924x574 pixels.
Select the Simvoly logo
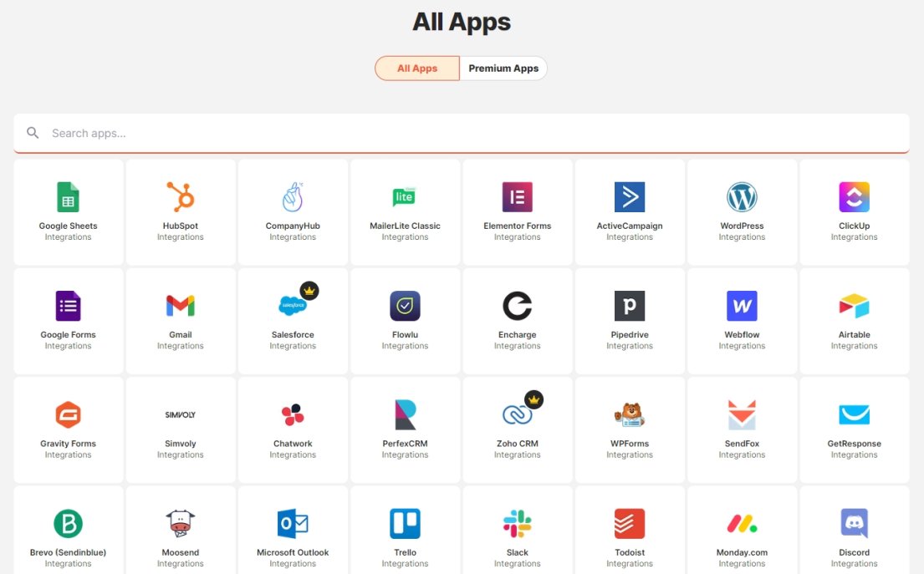coord(181,414)
